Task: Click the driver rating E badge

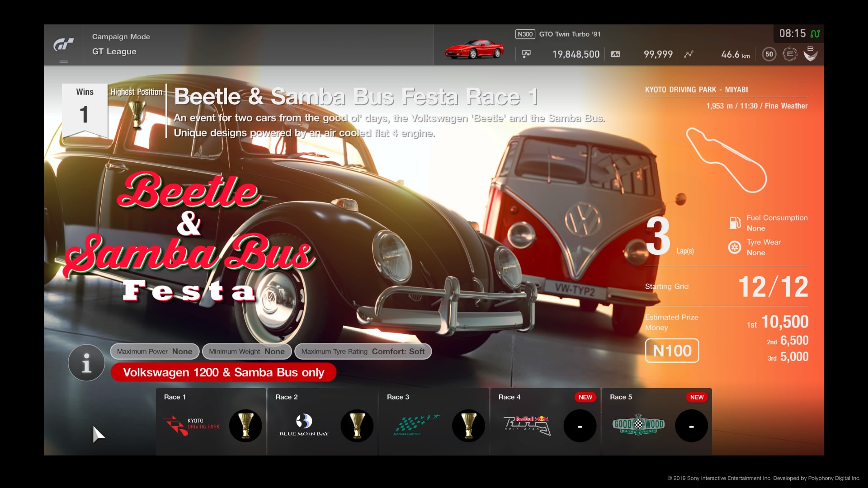Action: point(790,54)
